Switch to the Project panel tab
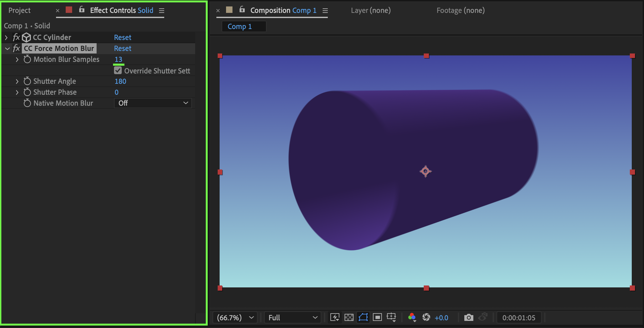This screenshot has height=328, width=644. (x=19, y=10)
